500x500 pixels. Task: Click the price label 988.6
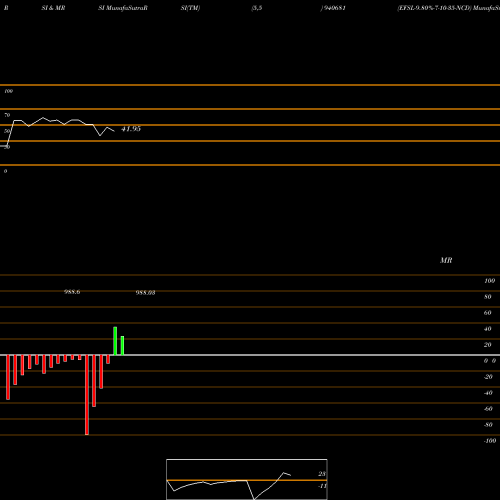pyautogui.click(x=72, y=292)
